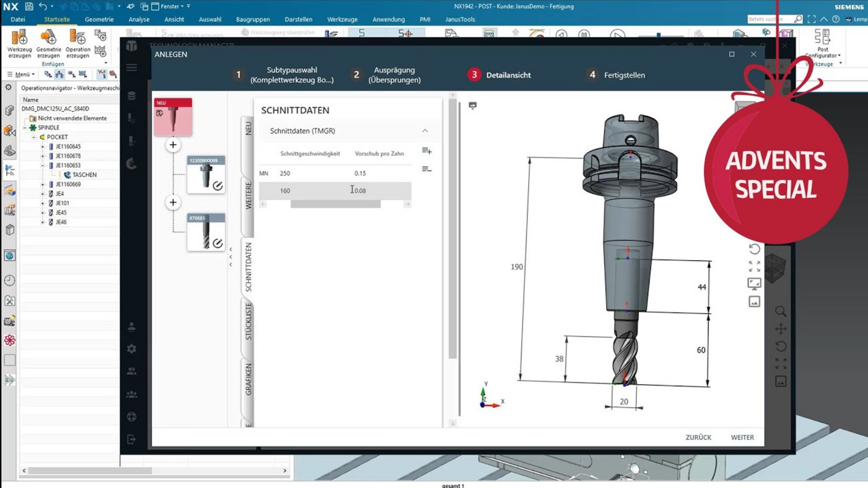This screenshot has width=868, height=488.
Task: Click the NX command search magnifier
Action: [x=798, y=19]
